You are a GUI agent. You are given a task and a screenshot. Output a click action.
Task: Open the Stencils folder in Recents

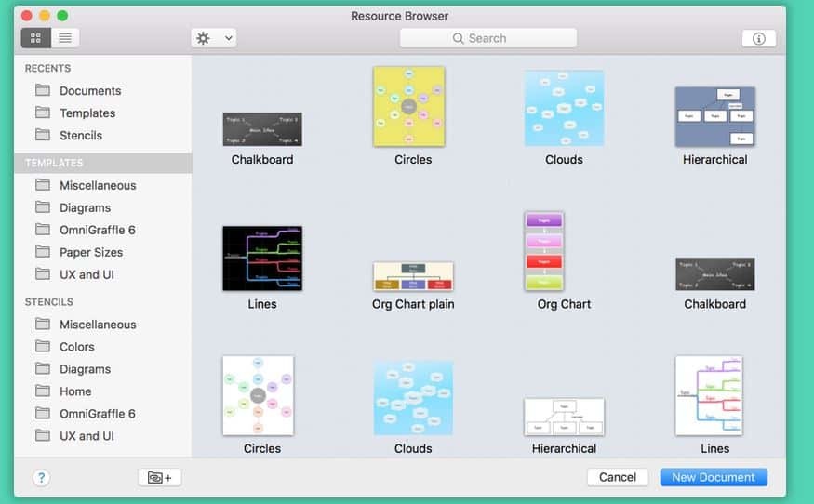click(x=80, y=136)
